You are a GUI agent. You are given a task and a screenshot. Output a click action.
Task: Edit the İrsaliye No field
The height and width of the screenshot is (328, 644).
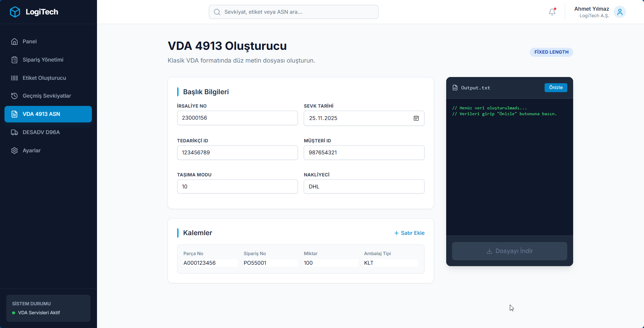(237, 118)
